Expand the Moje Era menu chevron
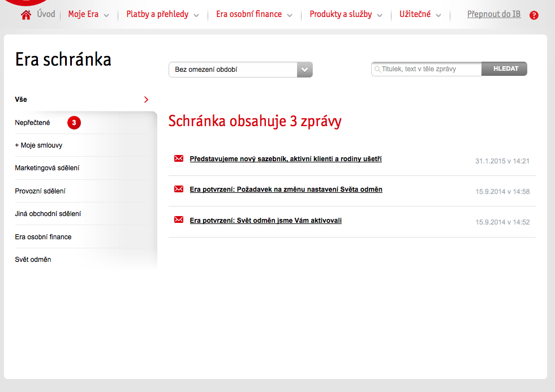555x392 pixels. point(106,15)
